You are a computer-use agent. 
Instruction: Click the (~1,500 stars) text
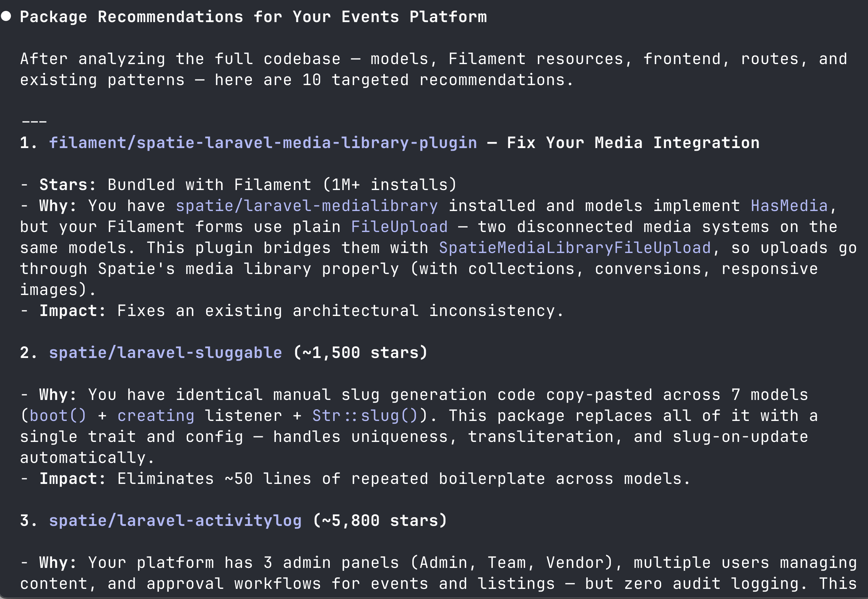360,353
